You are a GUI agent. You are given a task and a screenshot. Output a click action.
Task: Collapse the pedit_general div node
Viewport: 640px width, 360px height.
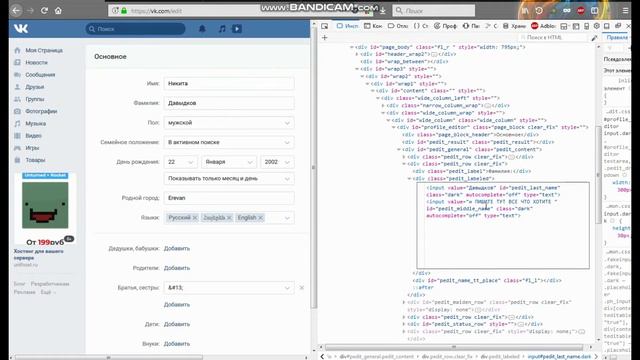[x=399, y=149]
